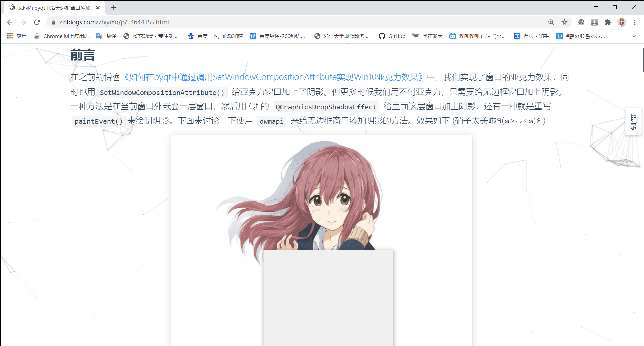The width and height of the screenshot is (644, 346).
Task: Open a new tab with plus button
Action: click(x=114, y=8)
